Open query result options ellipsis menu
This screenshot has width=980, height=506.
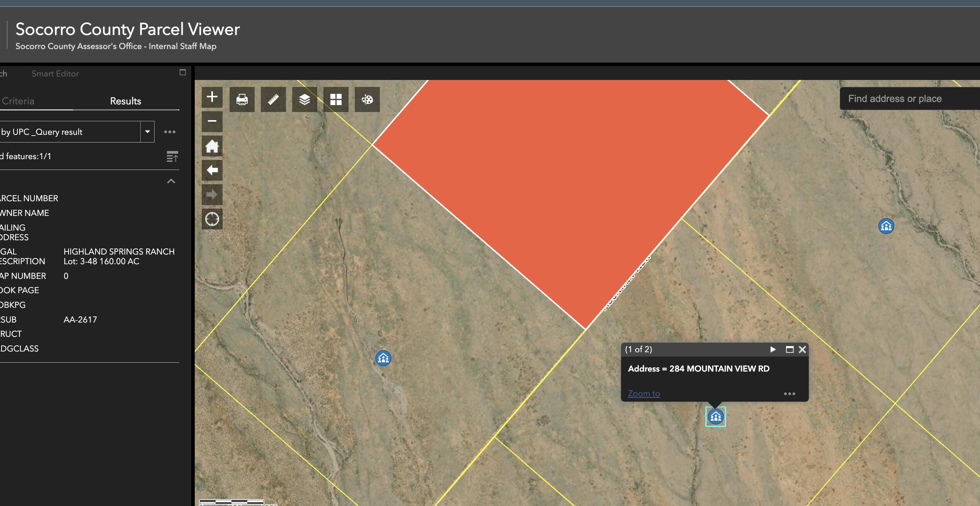pos(170,132)
